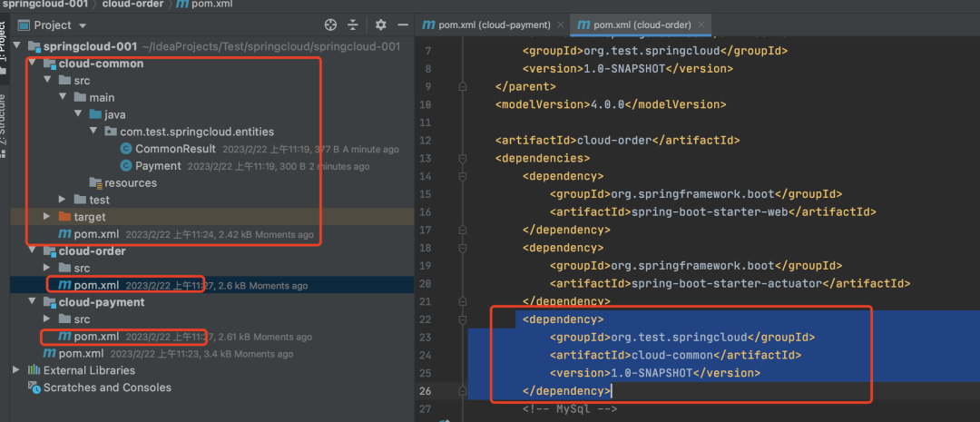Select the CommonResult class
Viewport: 980px width, 422px height.
point(176,149)
